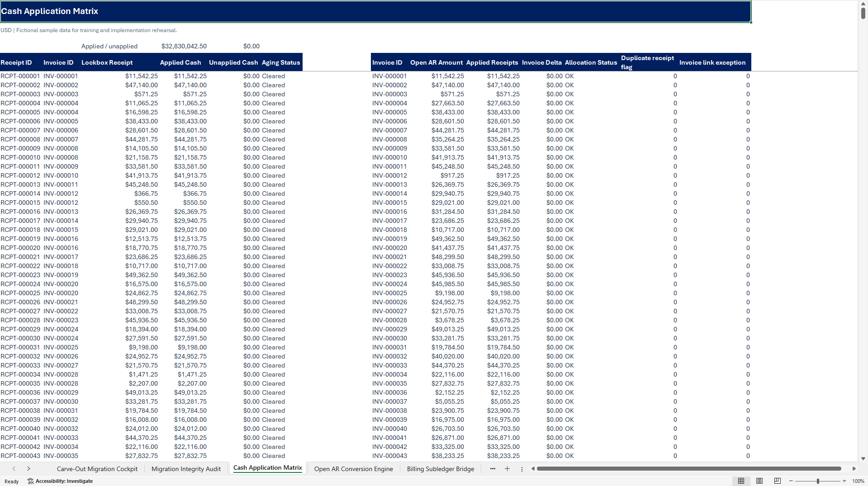868x486 pixels.
Task: Adjust the zoom slider handle
Action: click(818, 481)
